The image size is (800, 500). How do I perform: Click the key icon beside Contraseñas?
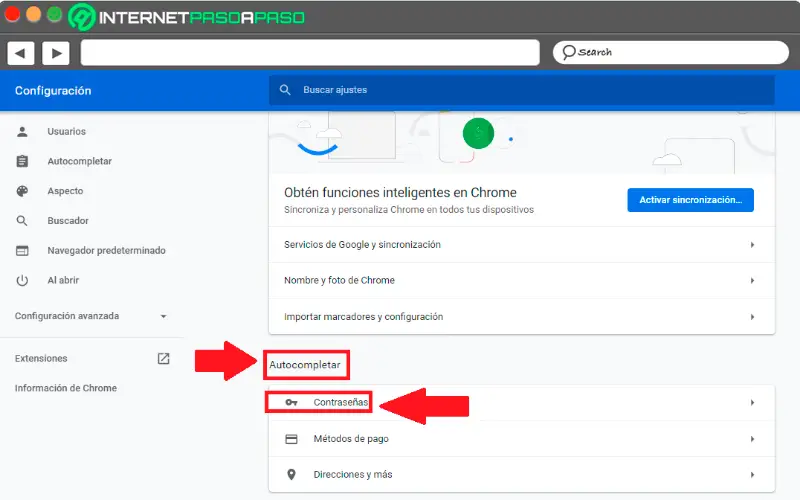click(291, 403)
